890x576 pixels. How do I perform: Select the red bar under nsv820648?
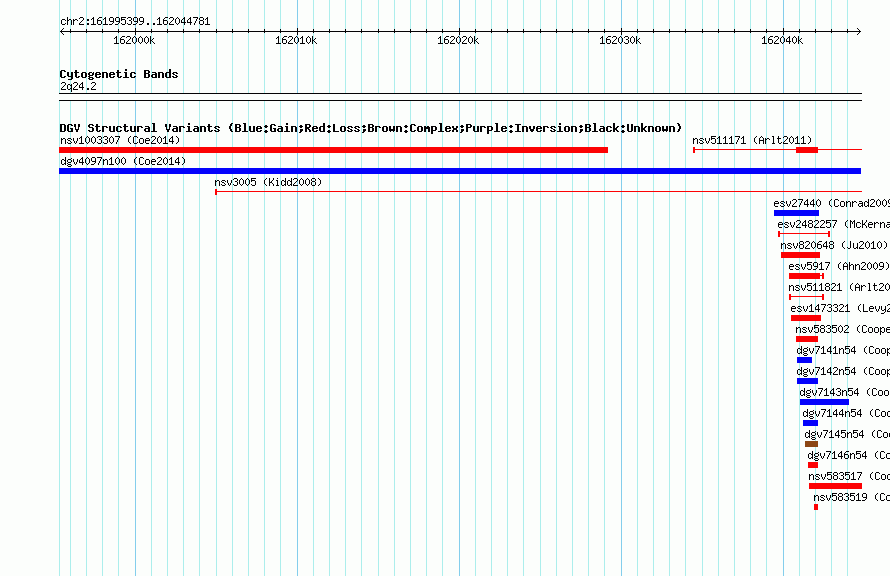[x=800, y=255]
